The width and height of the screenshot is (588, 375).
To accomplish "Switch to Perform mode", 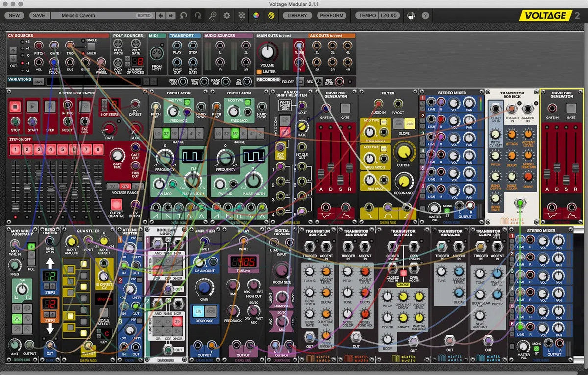I will coord(331,15).
